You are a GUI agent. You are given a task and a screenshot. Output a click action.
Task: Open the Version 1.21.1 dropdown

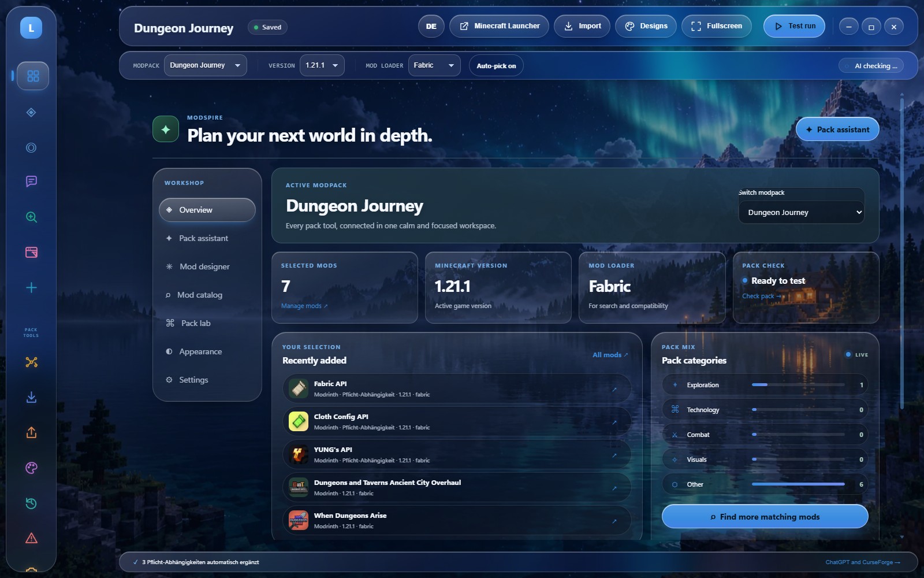[x=322, y=65]
